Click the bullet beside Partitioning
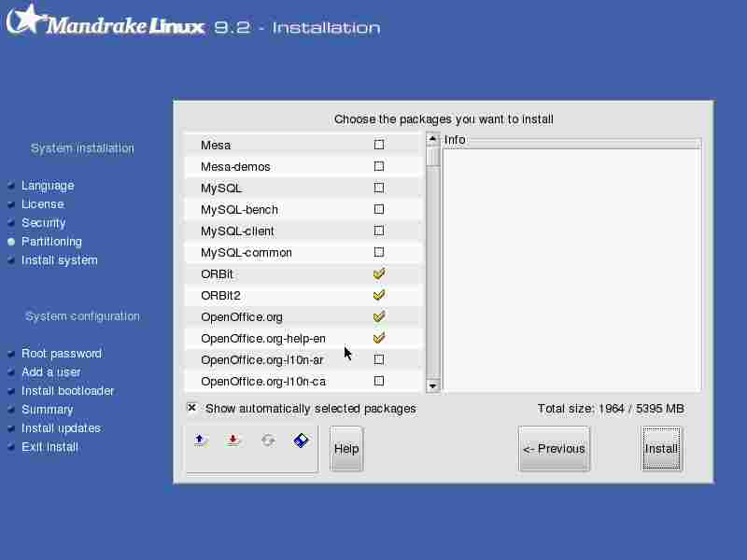Viewport: 747px width, 560px height. click(11, 242)
